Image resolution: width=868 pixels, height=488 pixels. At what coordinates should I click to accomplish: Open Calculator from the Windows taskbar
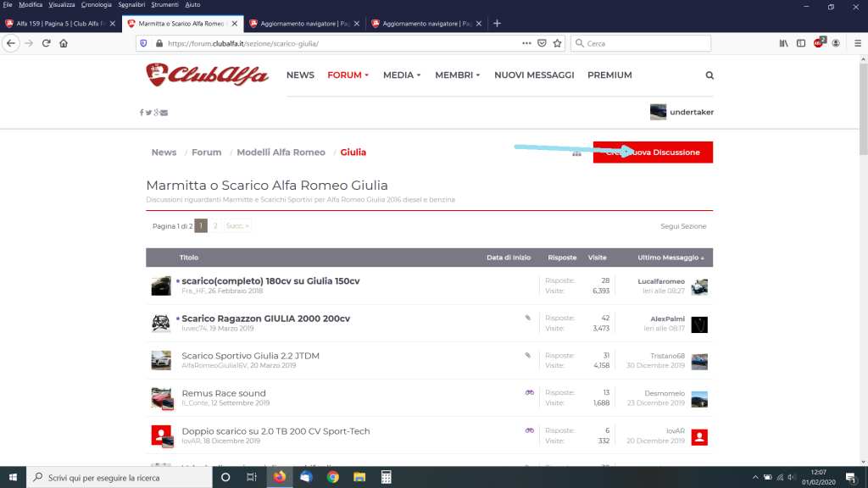[x=386, y=477]
